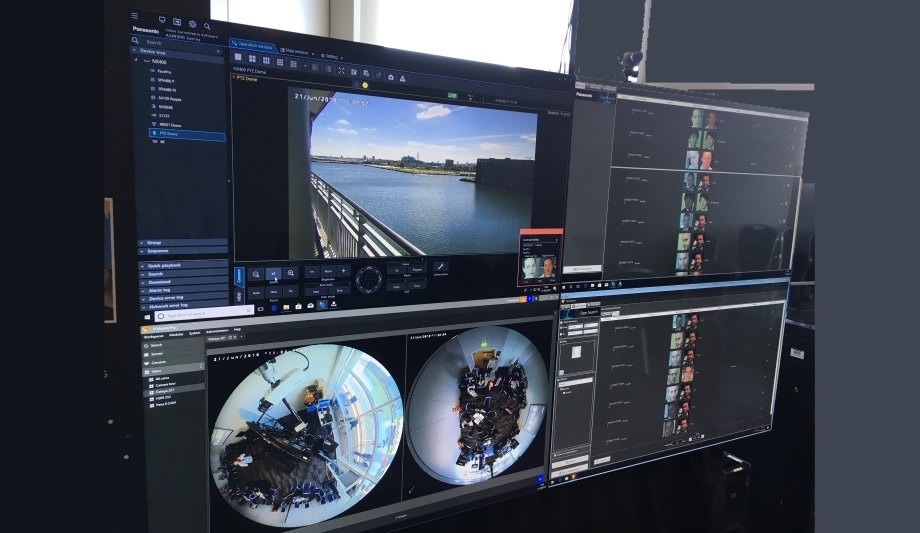The image size is (920, 533).
Task: Click the zoom in magnifier in camera controls
Action: coord(291,273)
